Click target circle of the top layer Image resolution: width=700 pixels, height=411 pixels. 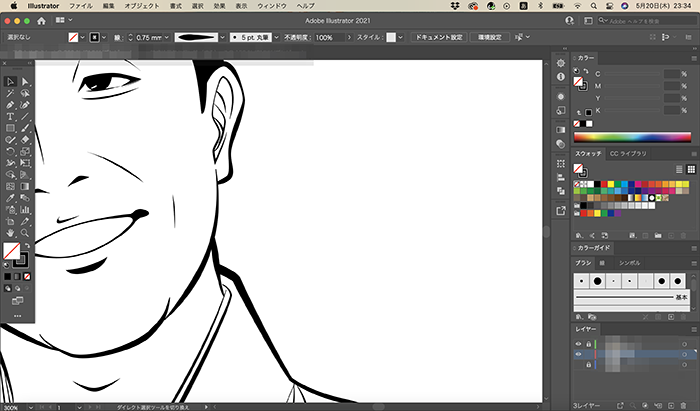(x=684, y=344)
